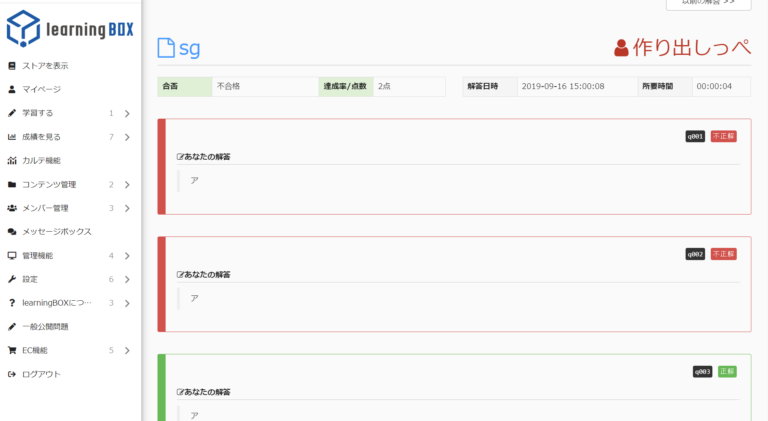768x421 pixels.
Task: Open the マイページ menu item
Action: pos(41,89)
